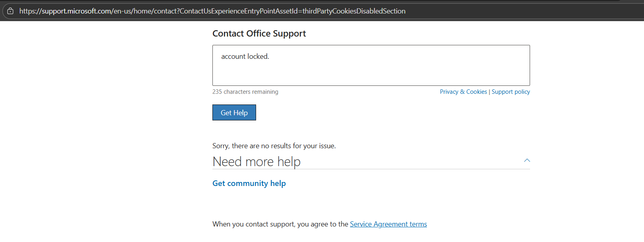Click the Need more help heading
The image size is (644, 242).
pyautogui.click(x=256, y=162)
